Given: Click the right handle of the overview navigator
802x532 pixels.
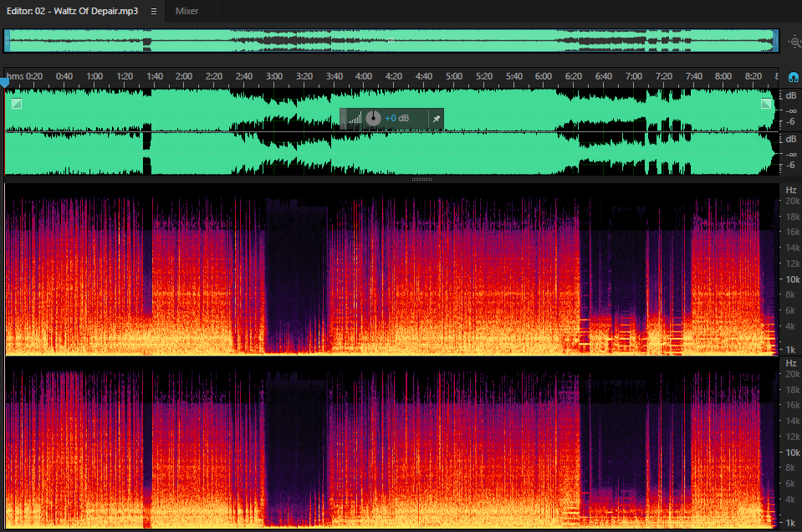Looking at the screenshot, I should point(776,41).
